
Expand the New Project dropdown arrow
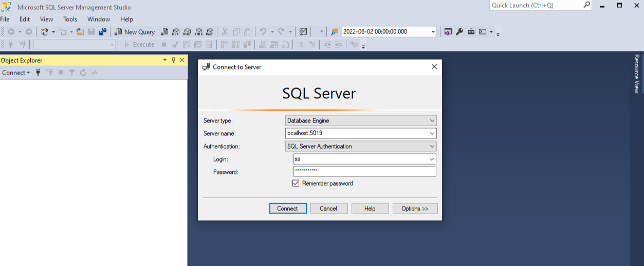point(53,32)
